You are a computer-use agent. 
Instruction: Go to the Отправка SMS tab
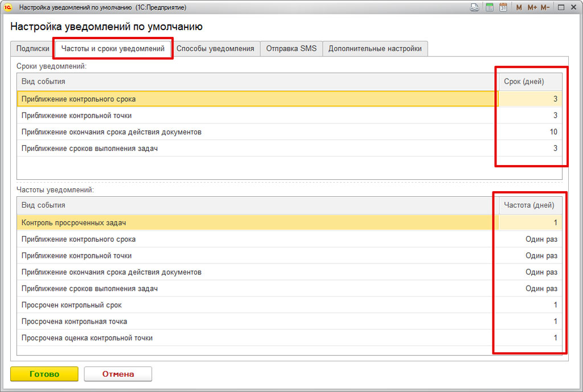point(291,49)
